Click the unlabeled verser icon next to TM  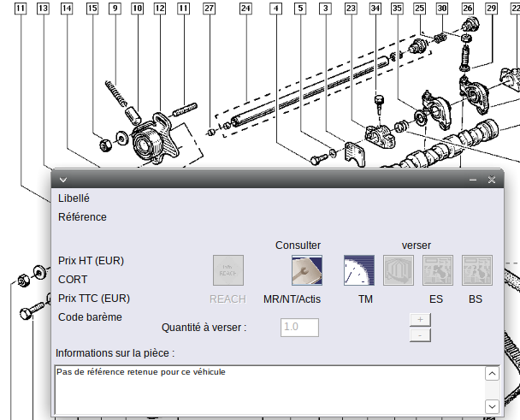[x=398, y=270]
